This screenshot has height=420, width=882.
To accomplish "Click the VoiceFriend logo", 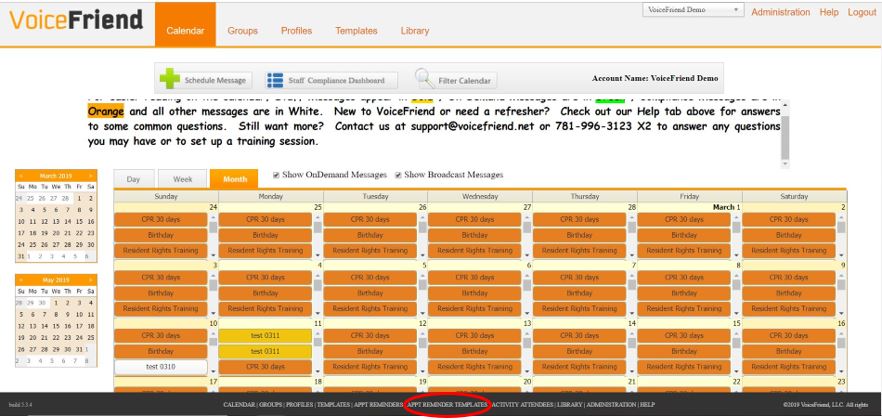I will 76,20.
